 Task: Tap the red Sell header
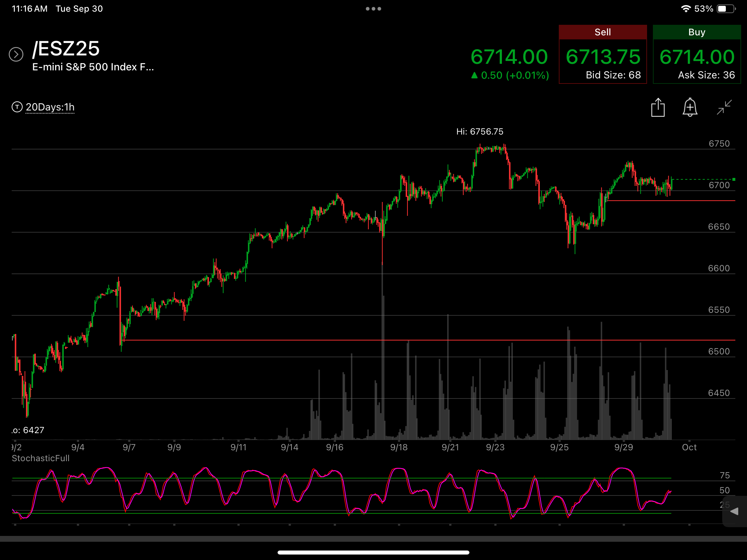[x=603, y=32]
